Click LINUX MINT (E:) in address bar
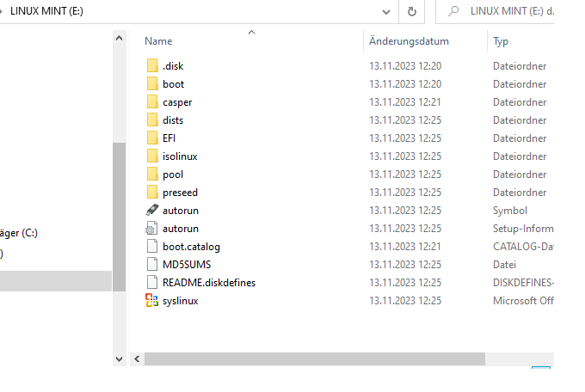585x392 pixels. (46, 11)
